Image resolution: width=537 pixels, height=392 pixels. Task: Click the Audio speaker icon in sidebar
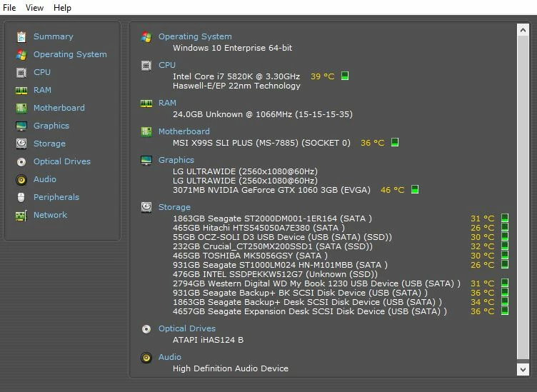[21, 180]
